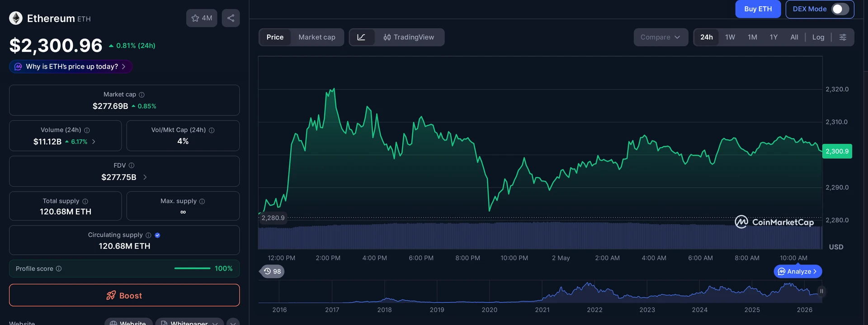This screenshot has width=868, height=325.
Task: Select the All time range
Action: tap(794, 37)
